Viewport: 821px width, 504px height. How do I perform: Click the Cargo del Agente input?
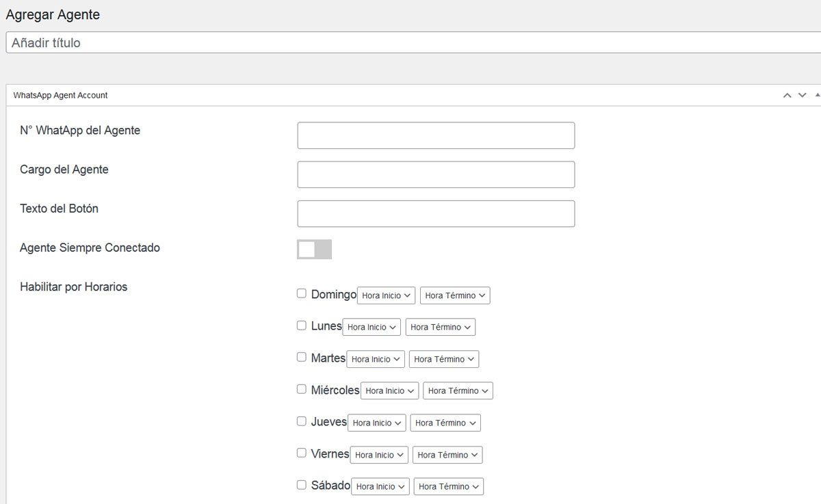[436, 174]
